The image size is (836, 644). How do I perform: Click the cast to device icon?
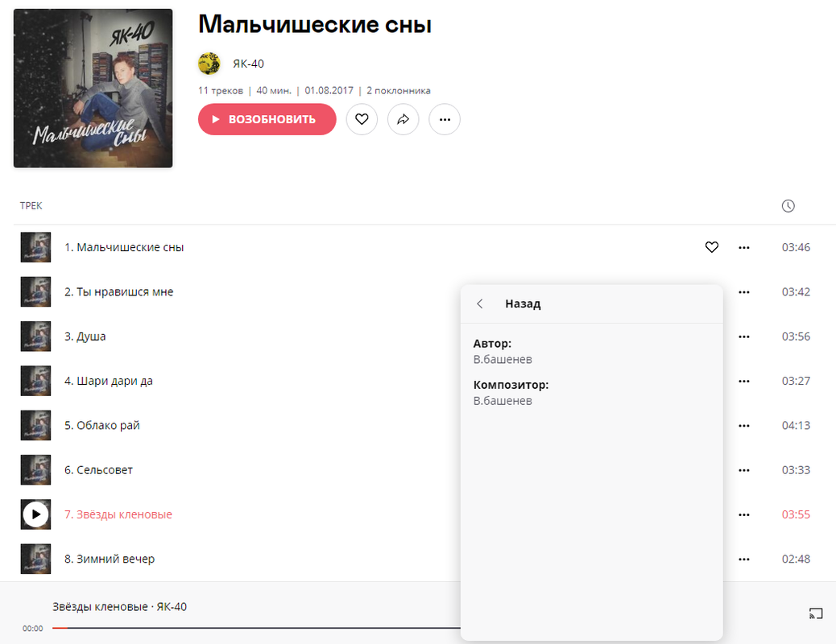816,613
